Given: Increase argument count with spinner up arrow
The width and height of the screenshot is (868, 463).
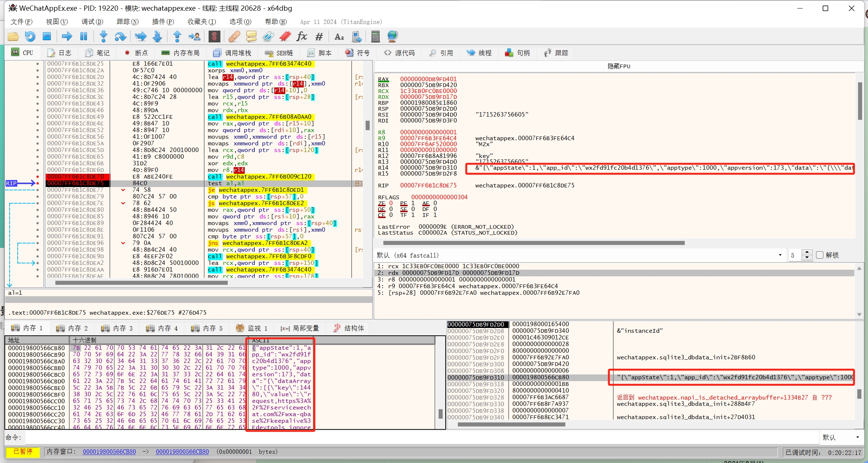Looking at the screenshot, I should tap(807, 252).
